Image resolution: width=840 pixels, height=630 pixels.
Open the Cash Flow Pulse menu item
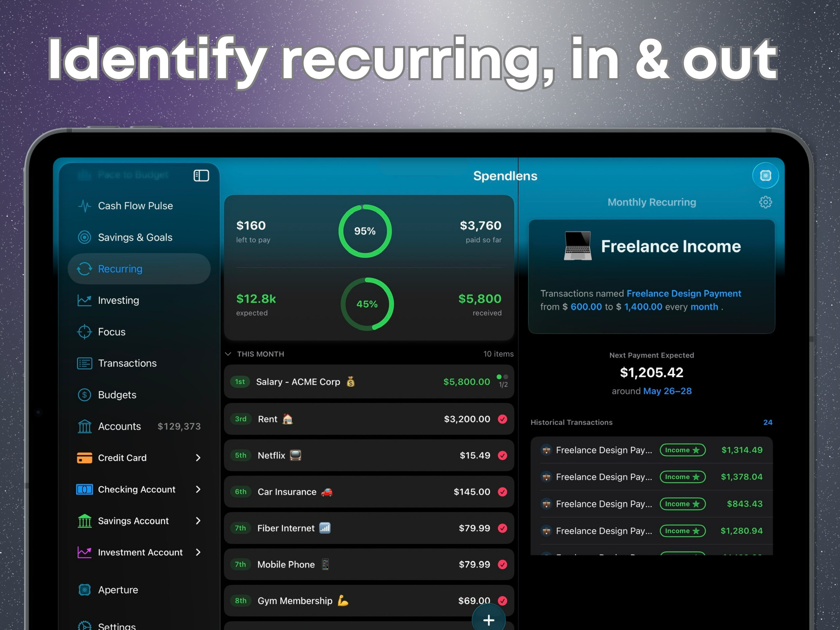[x=139, y=206]
